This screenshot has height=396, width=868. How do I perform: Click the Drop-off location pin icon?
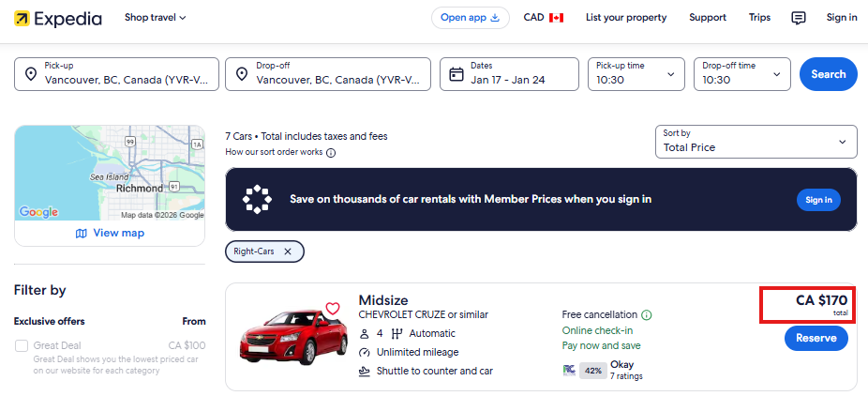pos(242,74)
